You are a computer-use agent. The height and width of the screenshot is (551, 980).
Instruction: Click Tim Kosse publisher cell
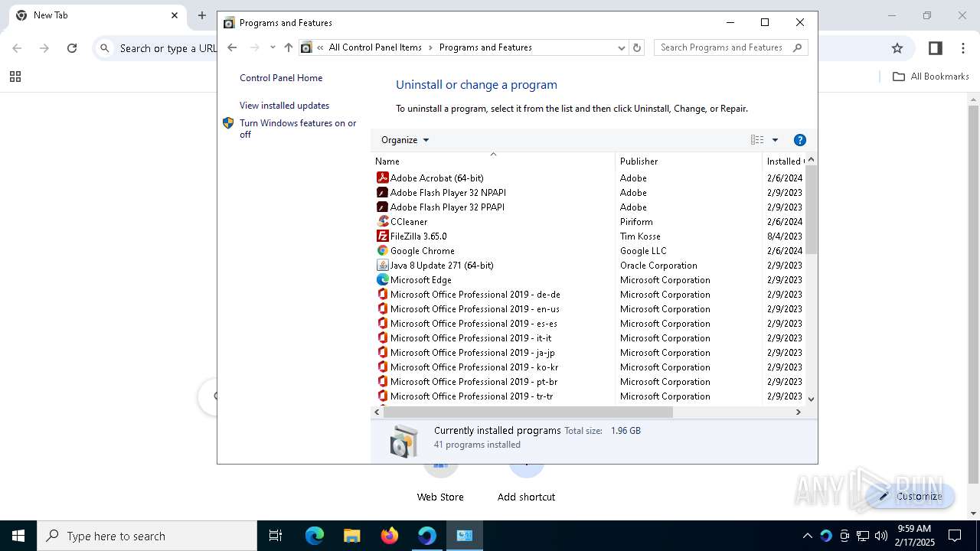click(640, 236)
